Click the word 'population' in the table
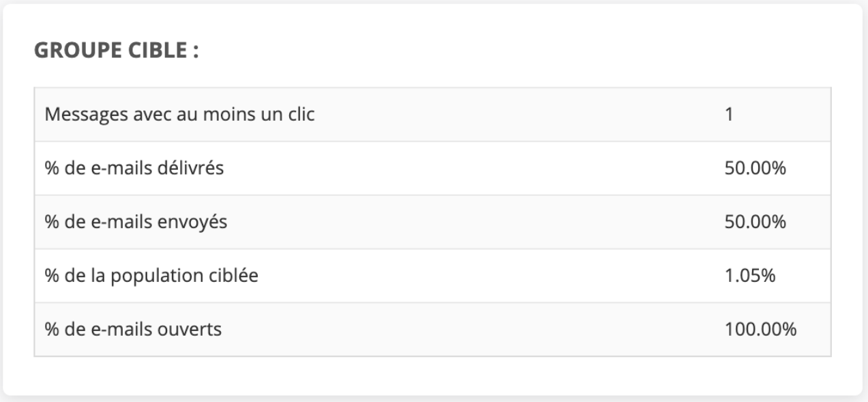Image resolution: width=868 pixels, height=402 pixels. tap(166, 276)
